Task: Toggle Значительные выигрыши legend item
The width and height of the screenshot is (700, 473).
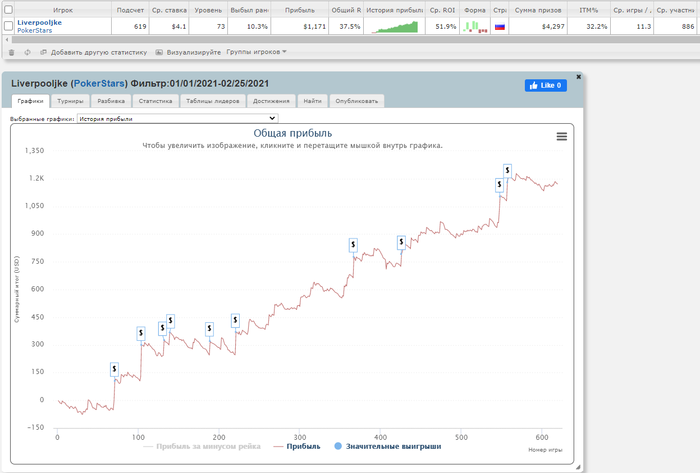Action: pos(388,446)
